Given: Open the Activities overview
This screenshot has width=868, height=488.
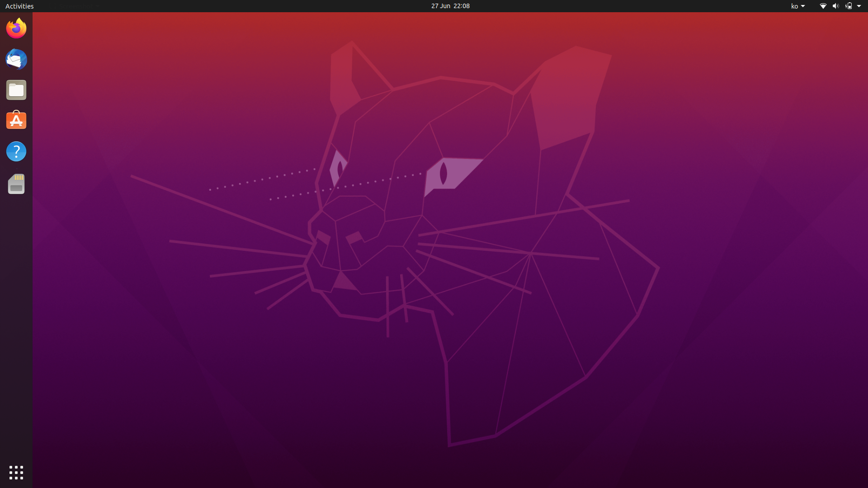Looking at the screenshot, I should pos(19,6).
